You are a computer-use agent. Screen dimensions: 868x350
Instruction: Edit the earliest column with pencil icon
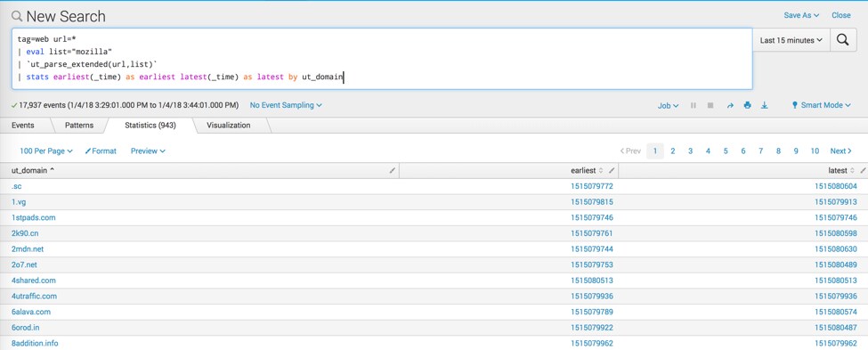click(x=612, y=171)
